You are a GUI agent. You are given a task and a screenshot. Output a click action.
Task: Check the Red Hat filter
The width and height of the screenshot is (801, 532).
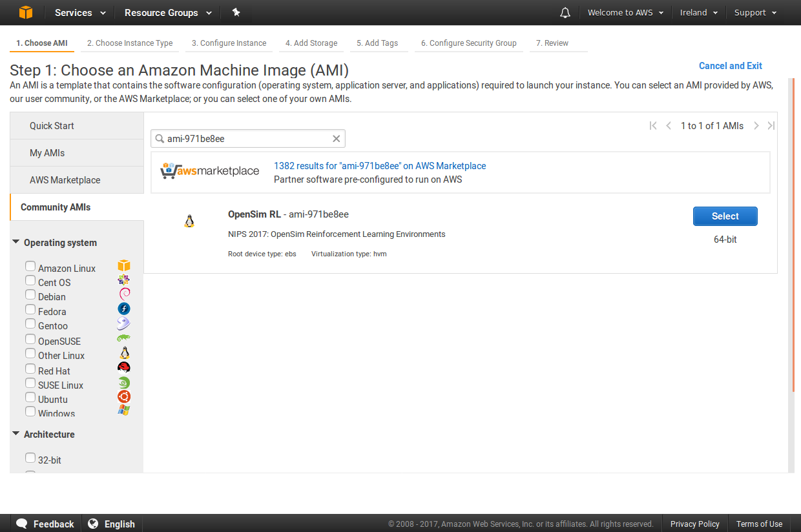(x=30, y=369)
